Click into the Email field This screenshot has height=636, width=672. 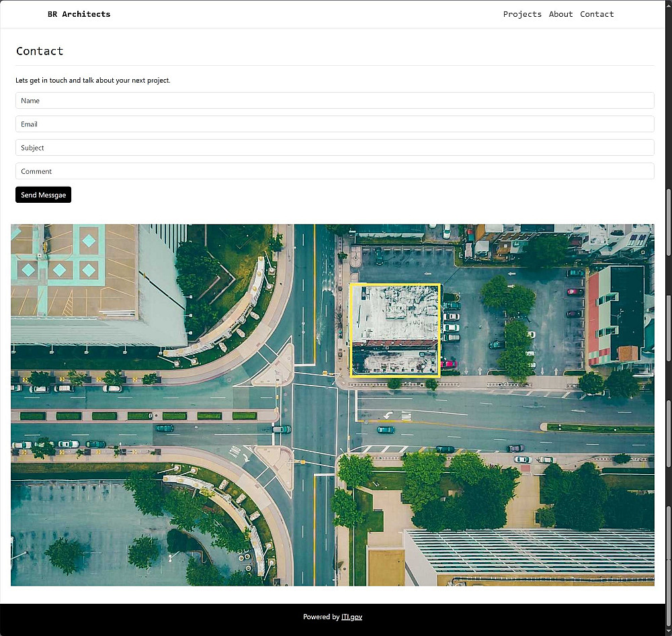pyautogui.click(x=335, y=124)
